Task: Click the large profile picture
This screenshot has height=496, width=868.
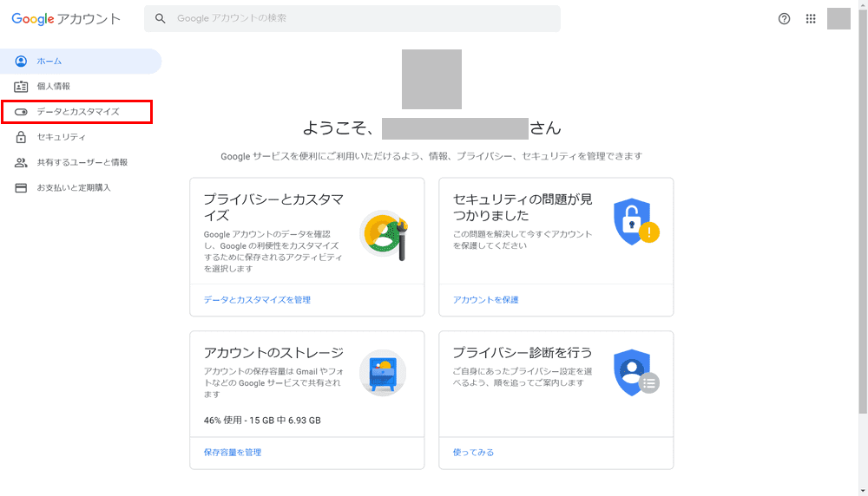Action: click(431, 79)
